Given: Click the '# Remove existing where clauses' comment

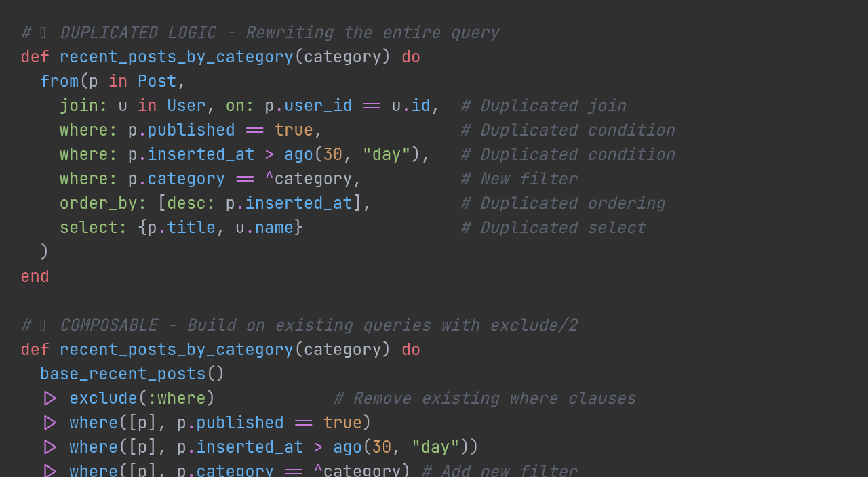Looking at the screenshot, I should [x=484, y=398].
